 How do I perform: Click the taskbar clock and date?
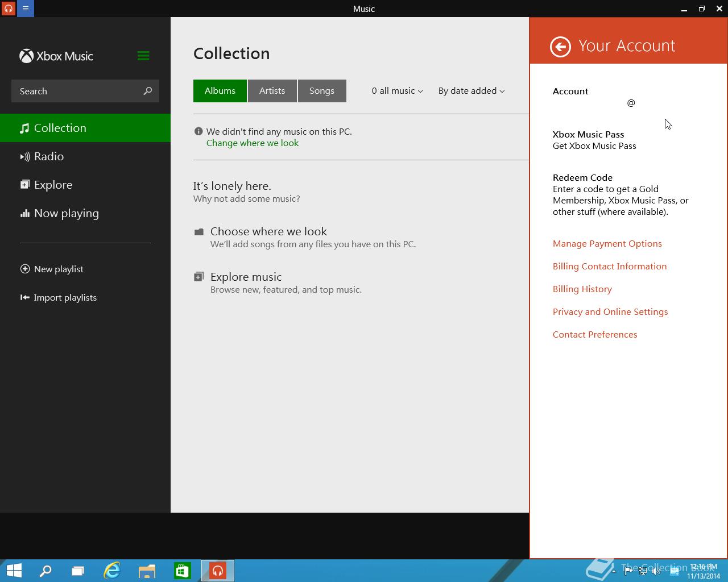click(x=704, y=571)
